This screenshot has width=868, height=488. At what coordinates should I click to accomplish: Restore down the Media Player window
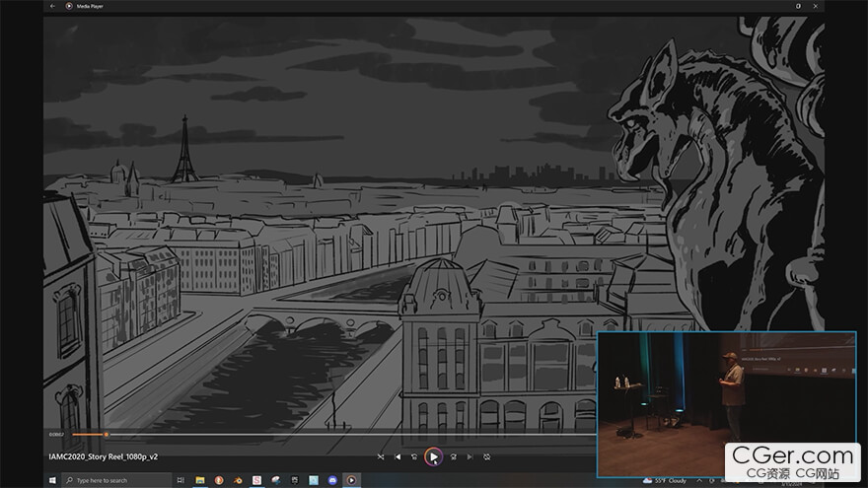pyautogui.click(x=798, y=6)
